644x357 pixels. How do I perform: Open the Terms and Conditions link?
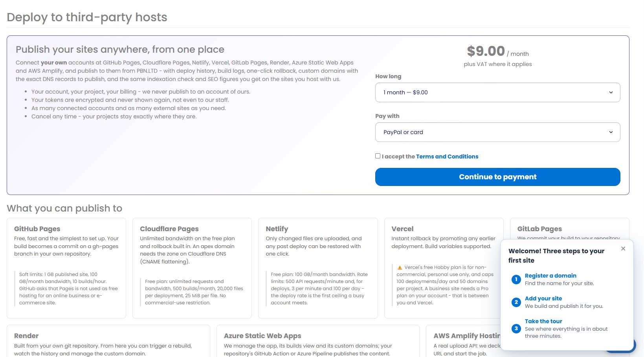tap(447, 156)
